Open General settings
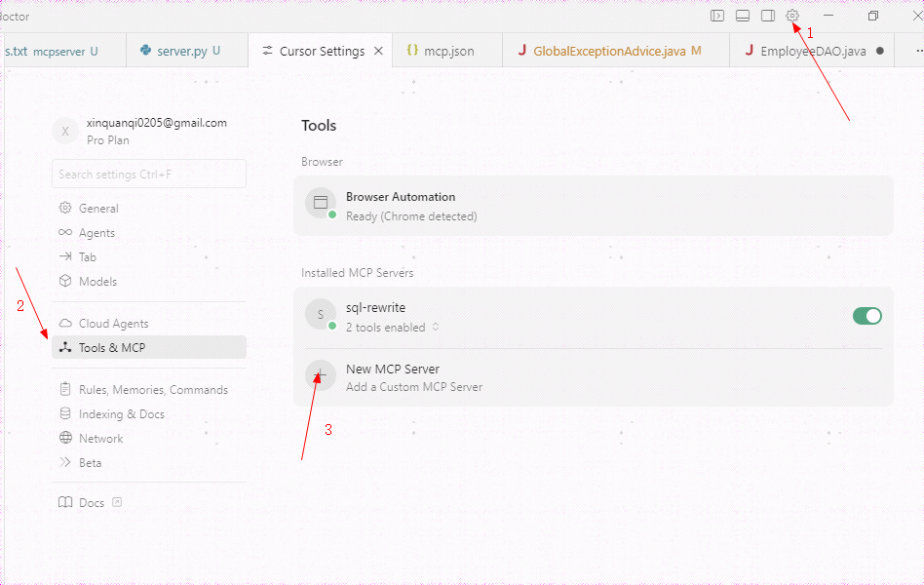924x585 pixels. [149, 209]
